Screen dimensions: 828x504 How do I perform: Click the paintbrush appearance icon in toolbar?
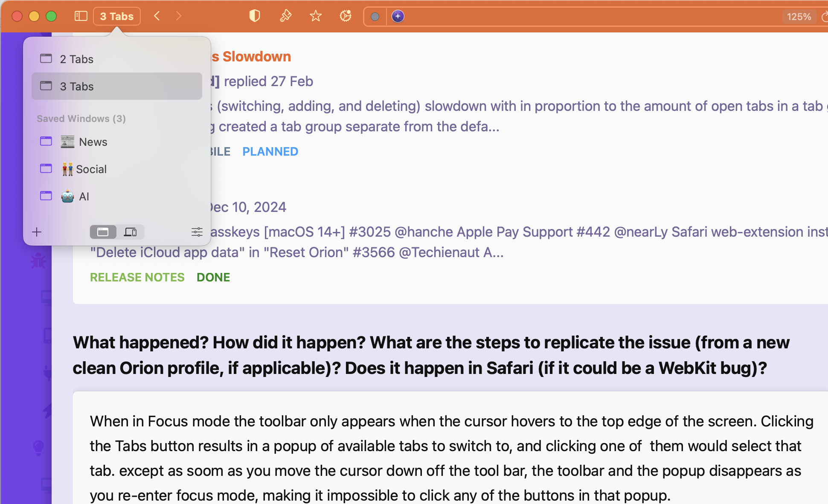pos(285,16)
